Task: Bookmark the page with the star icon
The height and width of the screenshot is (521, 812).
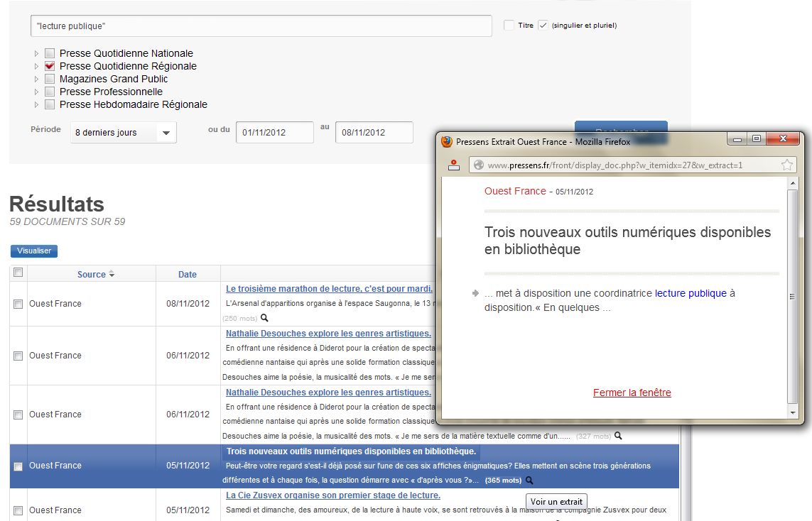Action: point(786,165)
